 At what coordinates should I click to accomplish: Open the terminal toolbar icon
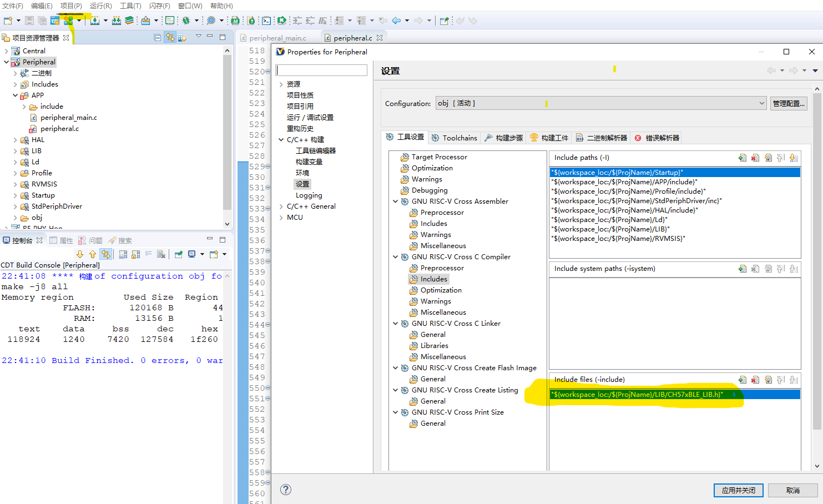point(266,21)
